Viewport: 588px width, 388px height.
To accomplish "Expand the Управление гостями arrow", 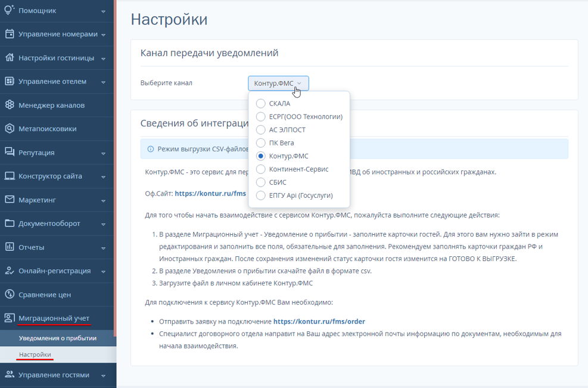I will tap(103, 375).
